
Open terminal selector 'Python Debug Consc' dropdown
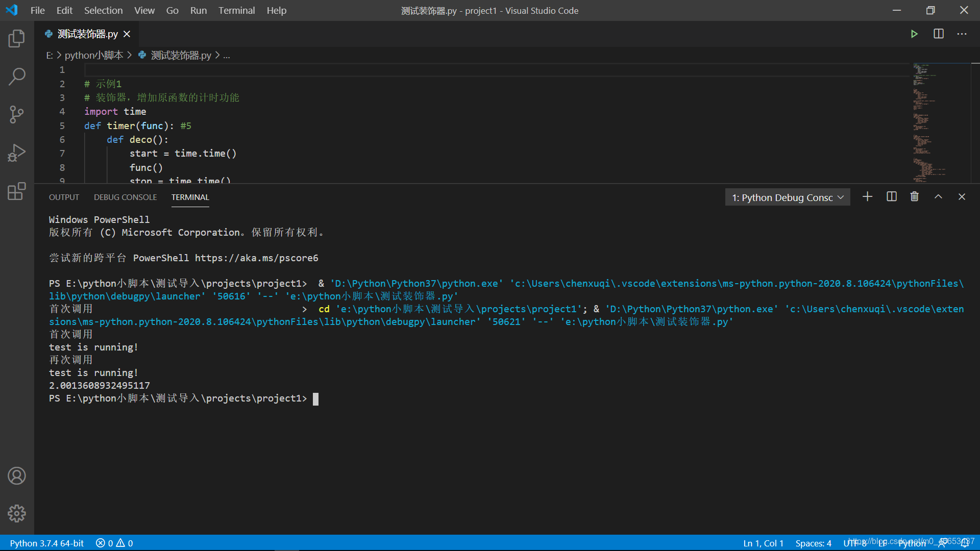point(788,197)
